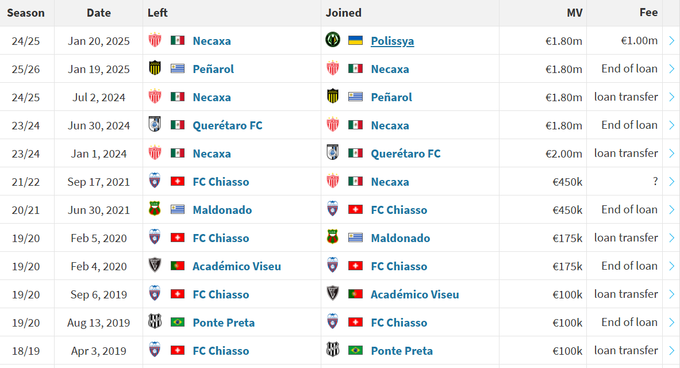Expand the Sep 17, 2021 transfer row arrow

pyautogui.click(x=671, y=182)
